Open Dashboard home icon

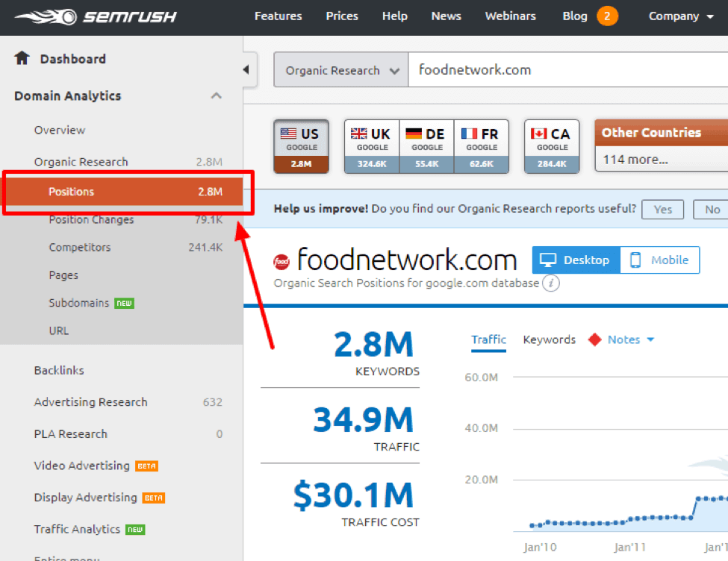coord(22,58)
